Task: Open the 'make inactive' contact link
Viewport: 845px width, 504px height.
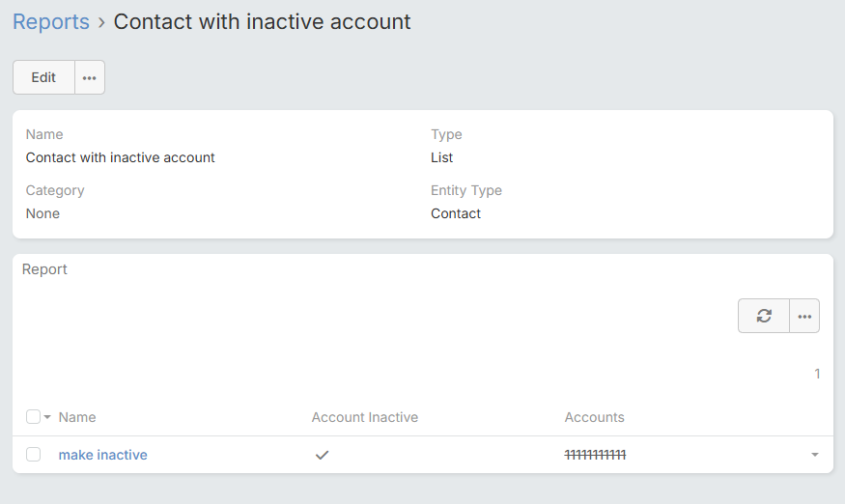Action: 102,455
